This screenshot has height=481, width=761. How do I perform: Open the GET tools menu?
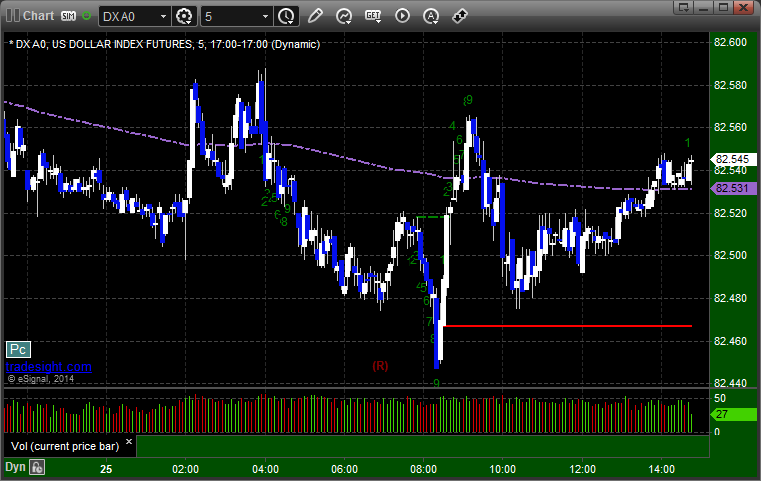pyautogui.click(x=373, y=16)
